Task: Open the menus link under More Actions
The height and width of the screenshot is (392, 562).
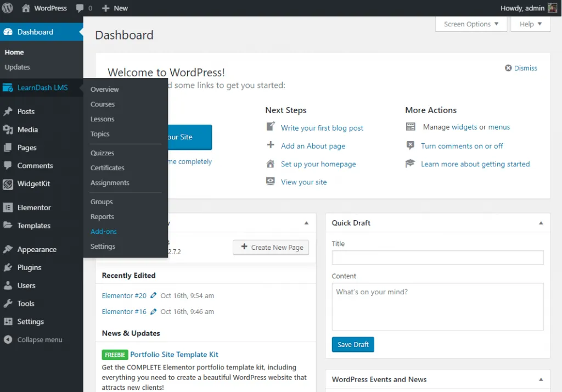Action: (499, 127)
